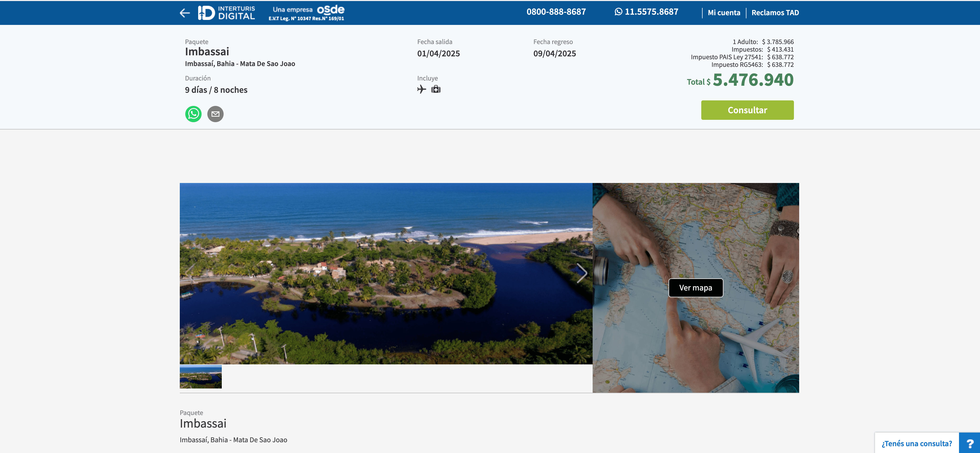Click the airplane included-service icon

point(421,89)
